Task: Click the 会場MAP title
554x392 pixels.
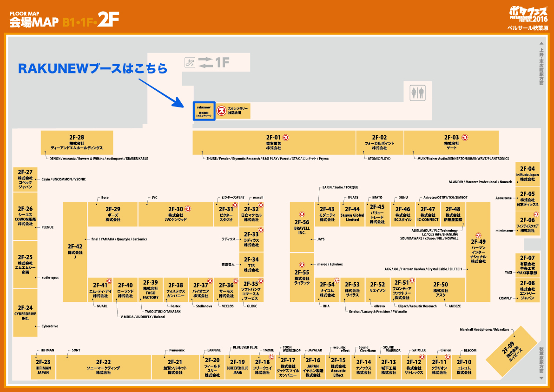Action: 34,23
